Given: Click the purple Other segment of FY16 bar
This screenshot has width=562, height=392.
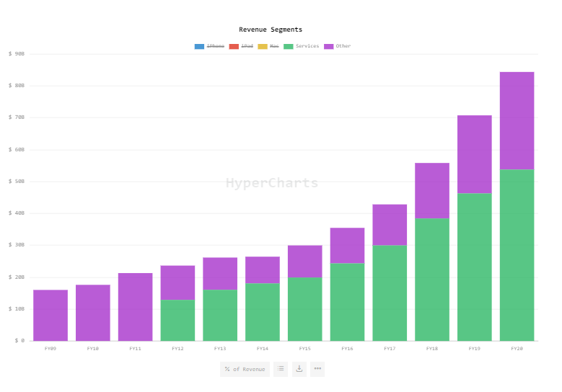Looking at the screenshot, I should coord(347,246).
